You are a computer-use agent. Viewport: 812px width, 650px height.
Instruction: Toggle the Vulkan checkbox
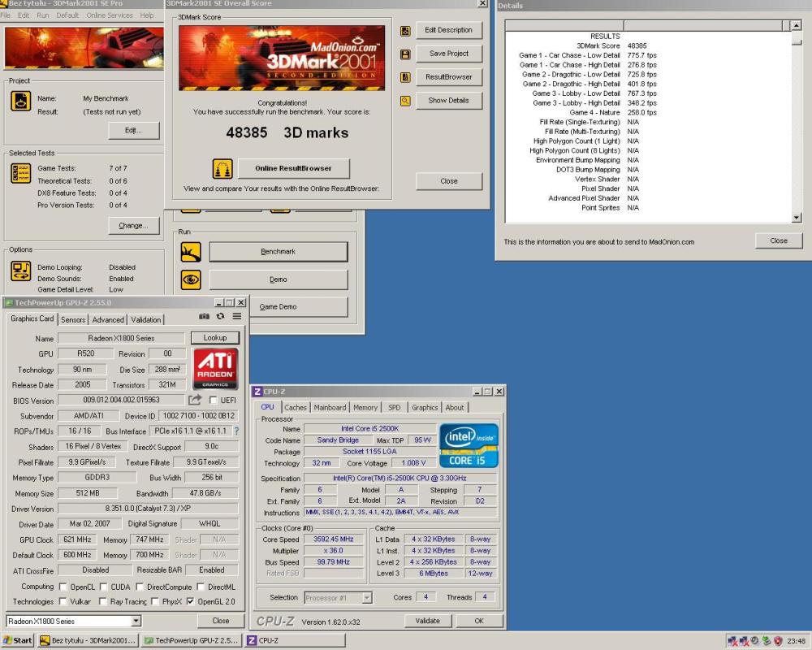pyautogui.click(x=63, y=601)
